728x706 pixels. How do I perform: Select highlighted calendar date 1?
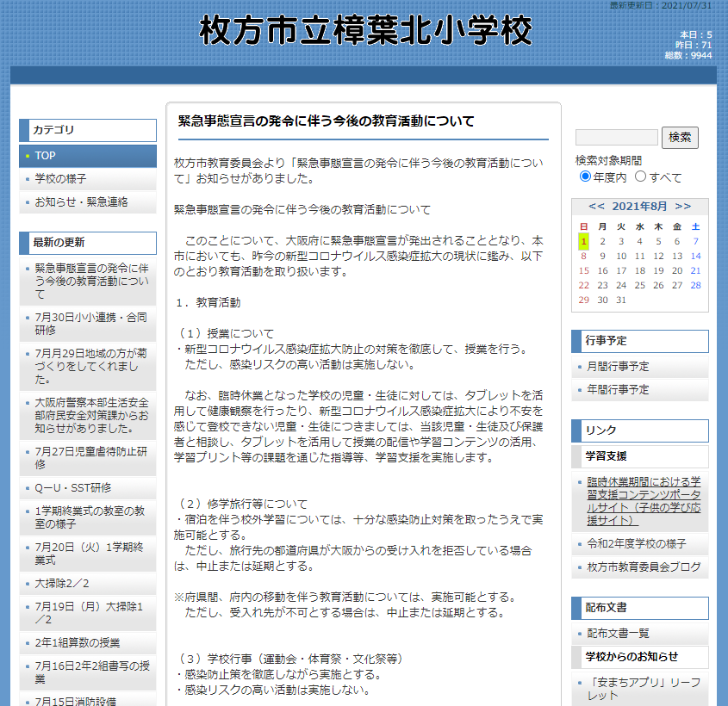(583, 241)
